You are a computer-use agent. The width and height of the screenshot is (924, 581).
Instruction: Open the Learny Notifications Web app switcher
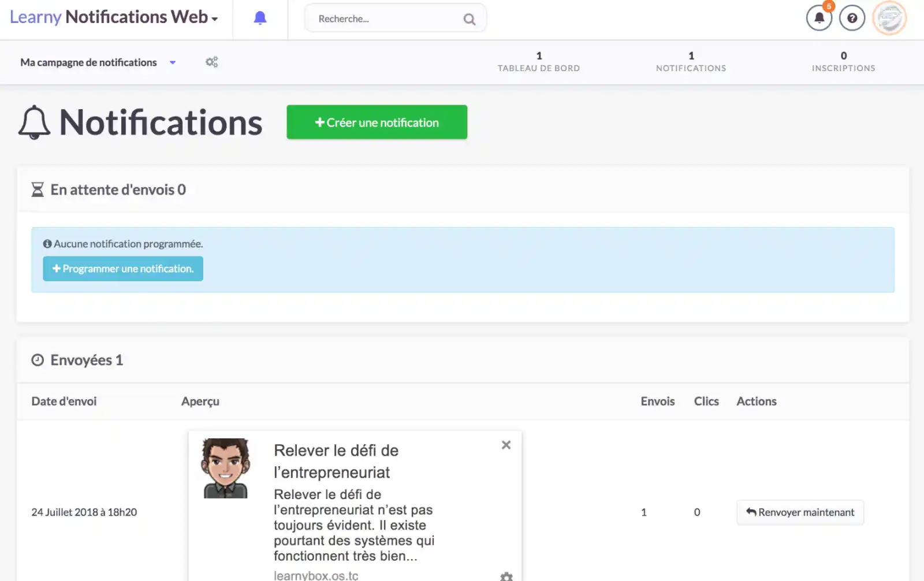click(114, 17)
